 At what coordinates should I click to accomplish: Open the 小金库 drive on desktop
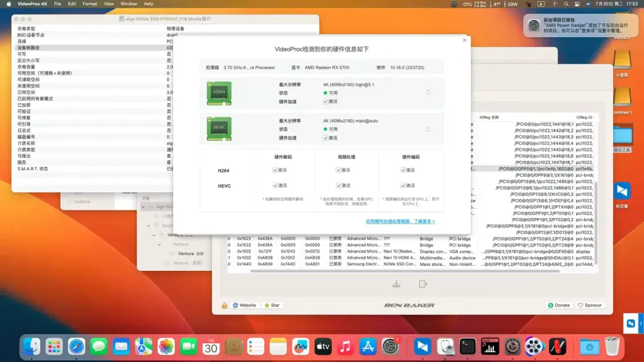622,63
